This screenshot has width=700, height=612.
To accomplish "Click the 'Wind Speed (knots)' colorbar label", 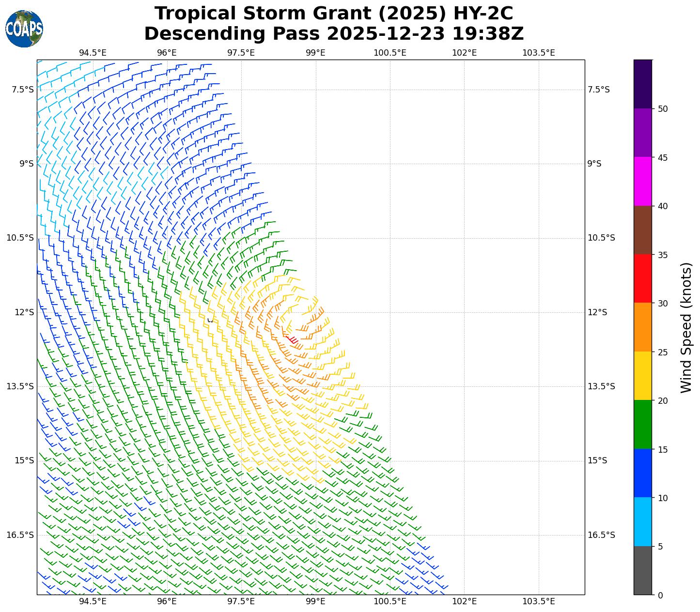I will coord(686,327).
